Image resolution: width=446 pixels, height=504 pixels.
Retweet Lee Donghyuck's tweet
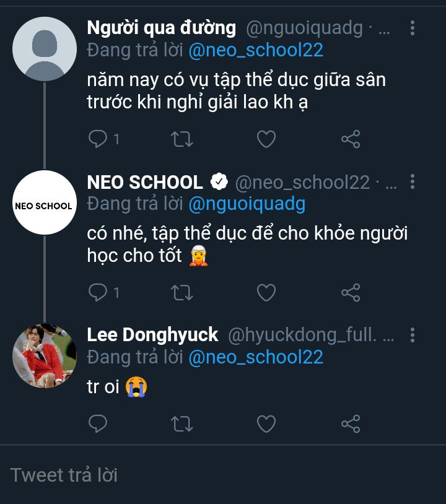point(182,424)
